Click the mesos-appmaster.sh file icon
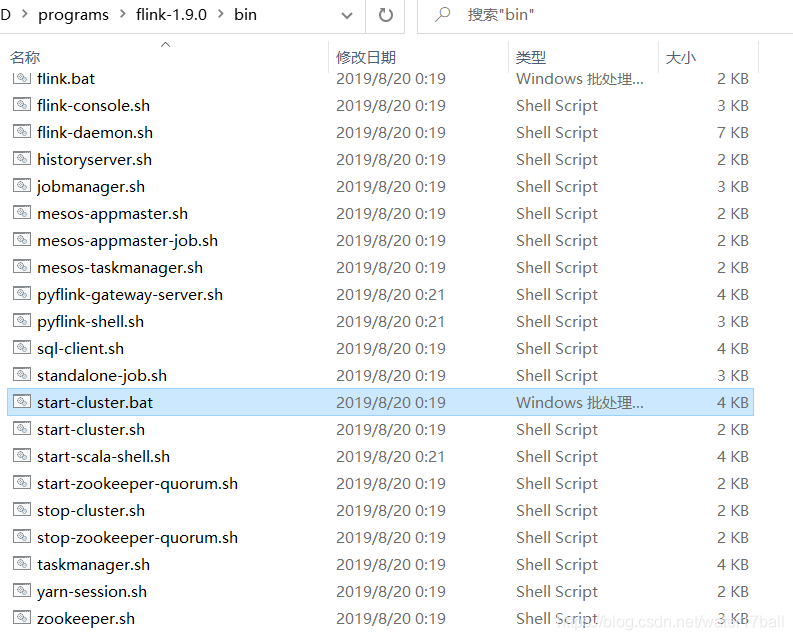Viewport: 793px width, 640px height. pos(22,212)
